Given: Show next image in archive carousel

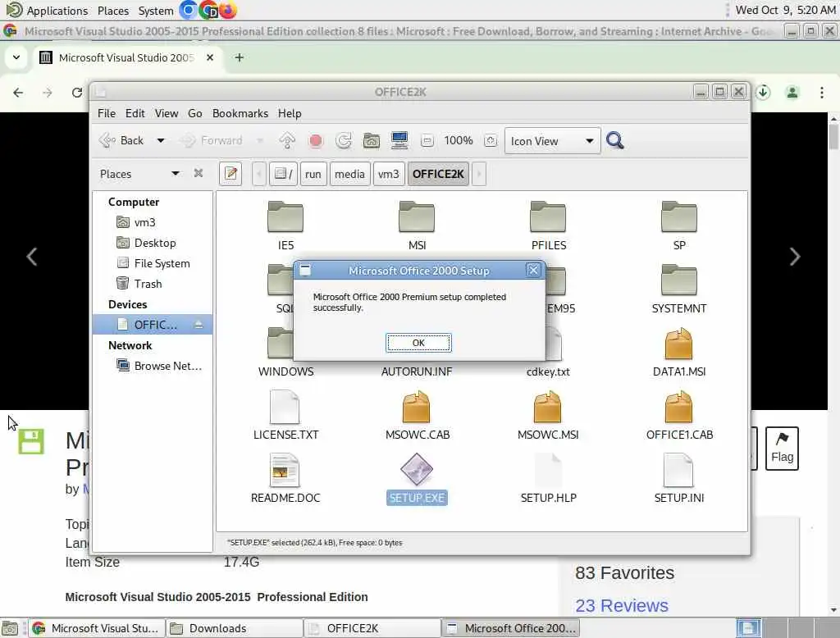Looking at the screenshot, I should pyautogui.click(x=794, y=257).
